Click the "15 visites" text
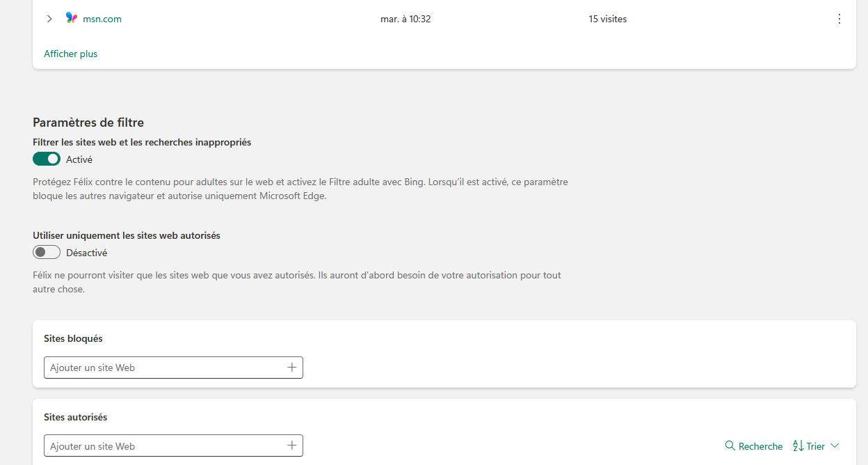Image resolution: width=868 pixels, height=465 pixels. [608, 19]
